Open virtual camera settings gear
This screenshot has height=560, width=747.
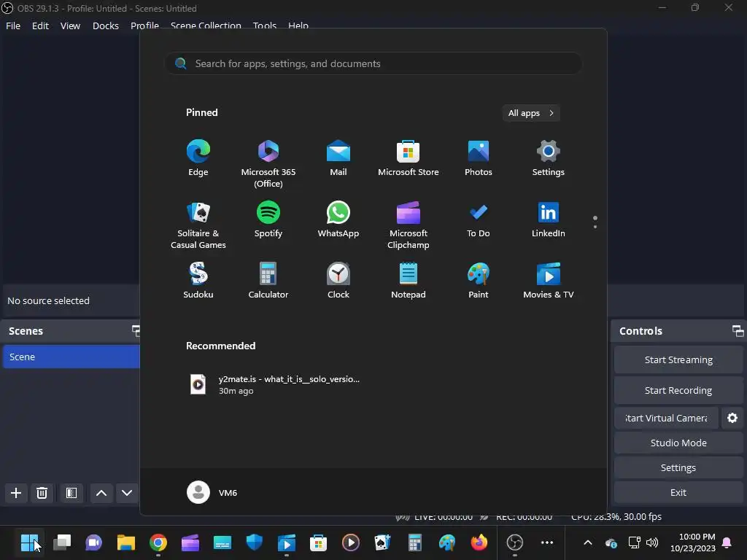point(732,418)
